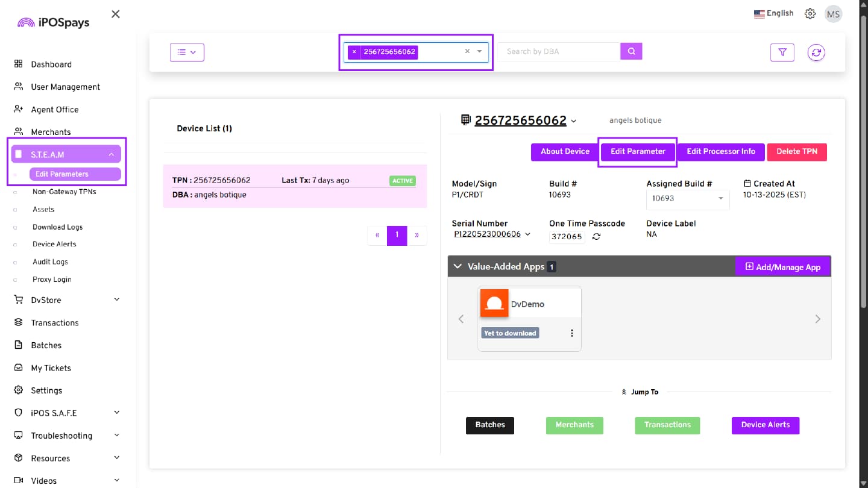Open Audit Logs in sidebar

(x=50, y=262)
